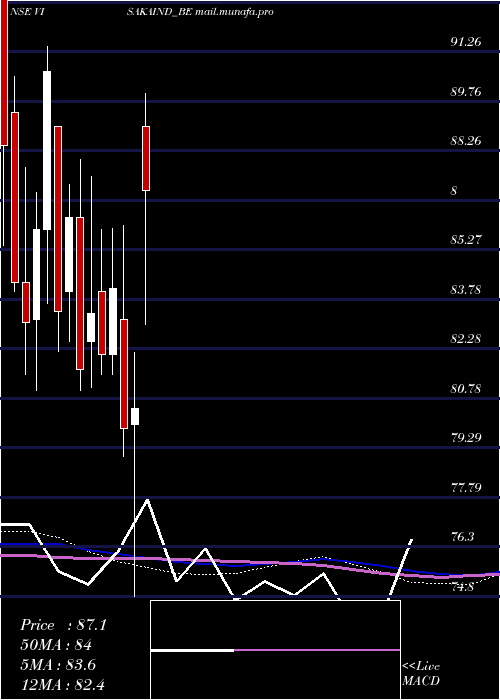Image resolution: width=500 pixels, height=700 pixels.
Task: Click the 88.26 price axis label
Action: [466, 142]
